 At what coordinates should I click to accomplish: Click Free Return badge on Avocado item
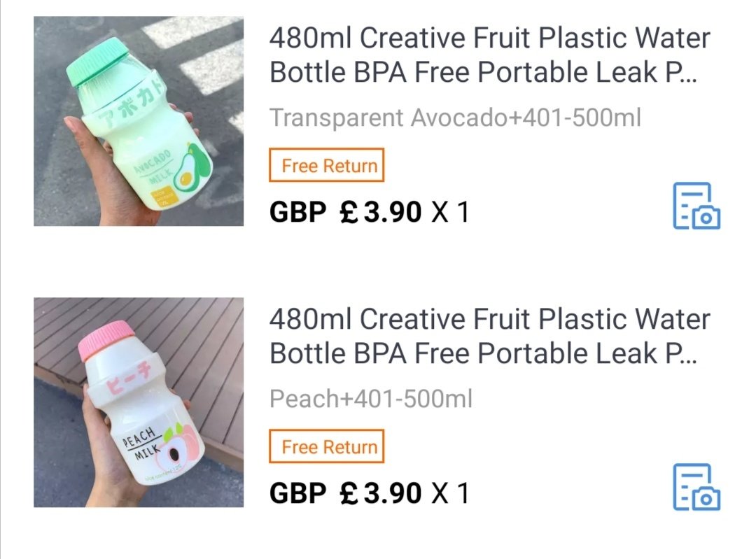(x=326, y=165)
